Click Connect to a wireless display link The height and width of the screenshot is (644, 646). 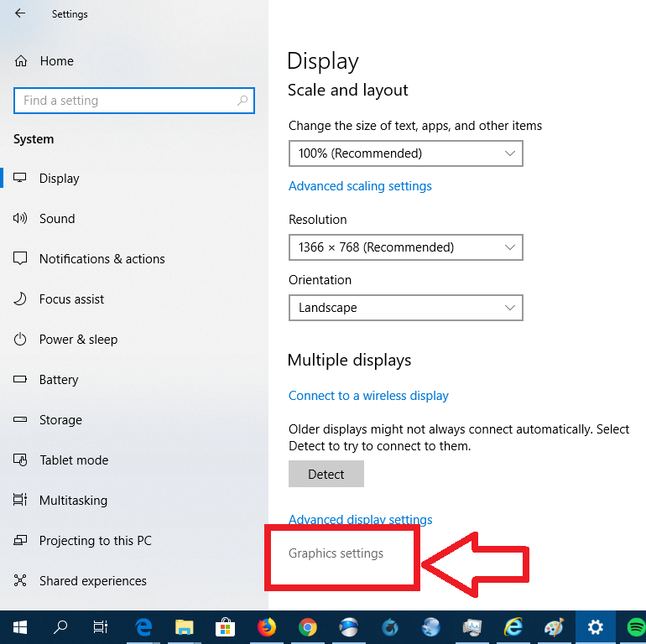tap(368, 396)
